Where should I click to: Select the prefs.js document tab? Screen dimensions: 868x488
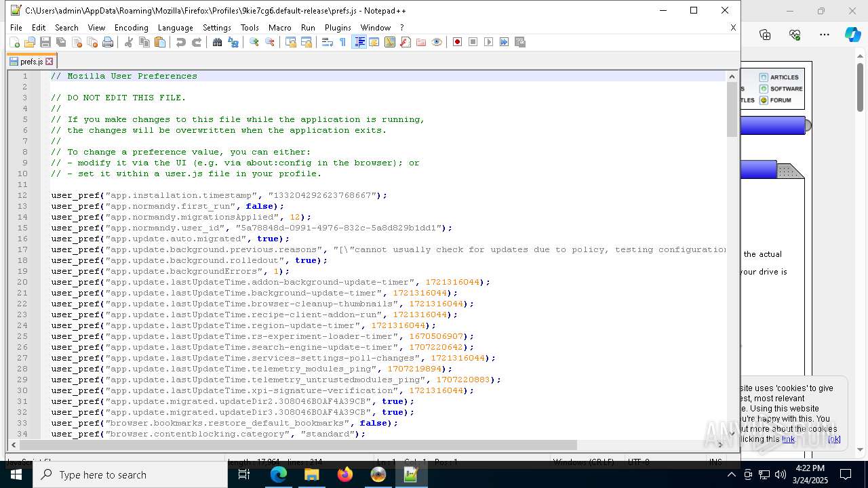[x=31, y=61]
